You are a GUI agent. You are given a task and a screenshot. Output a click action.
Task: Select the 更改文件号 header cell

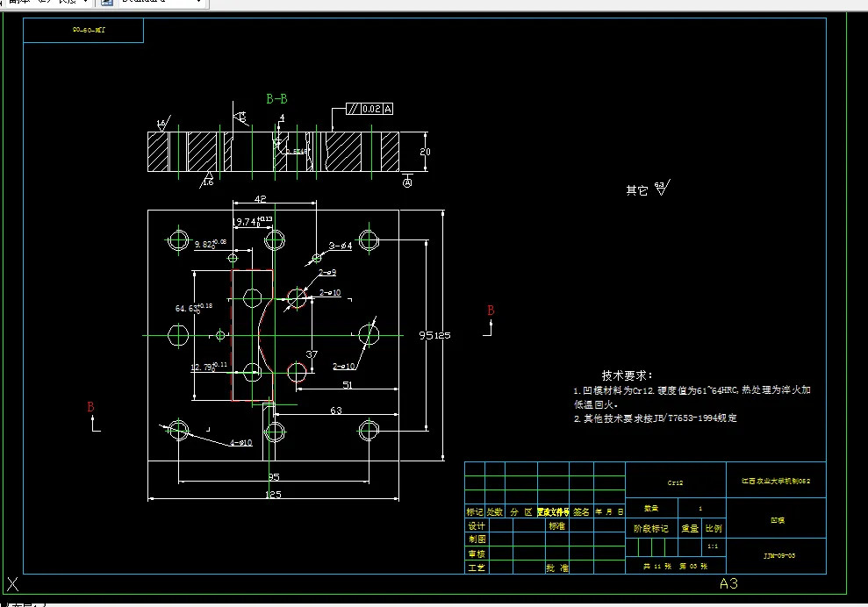tap(553, 512)
